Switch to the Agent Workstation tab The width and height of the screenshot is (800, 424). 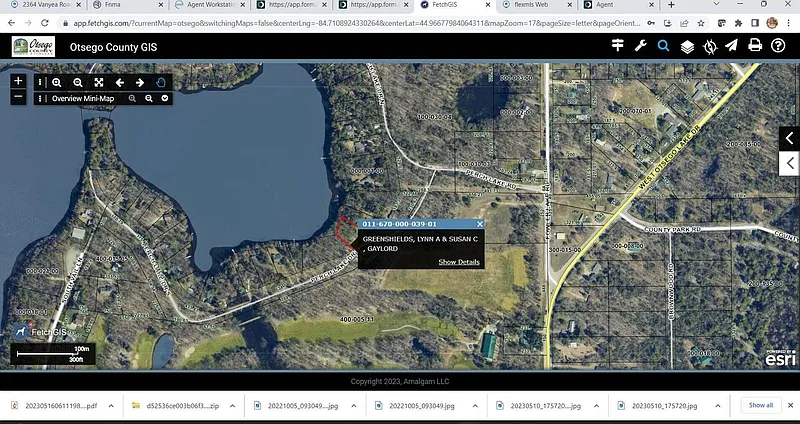210,5
